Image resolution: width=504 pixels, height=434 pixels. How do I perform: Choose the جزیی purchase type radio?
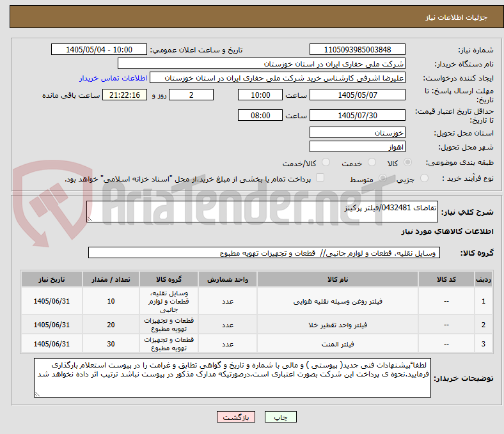pos(424,178)
